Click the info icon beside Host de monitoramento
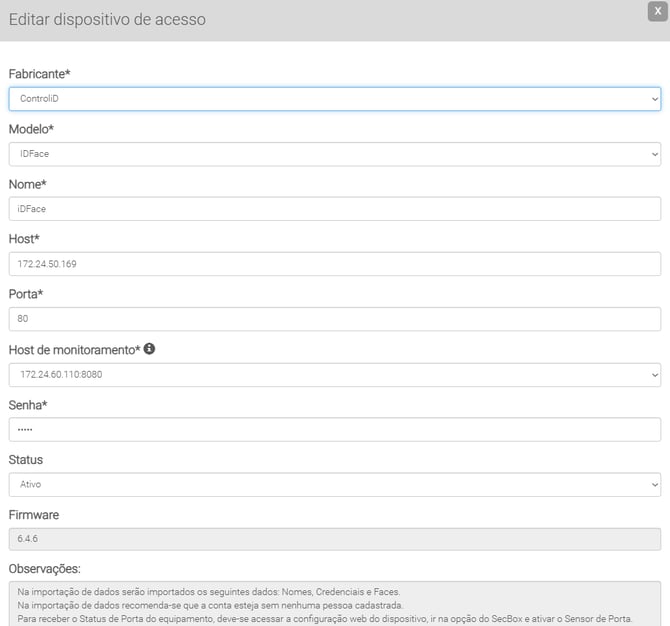This screenshot has width=670, height=626. pos(149,349)
